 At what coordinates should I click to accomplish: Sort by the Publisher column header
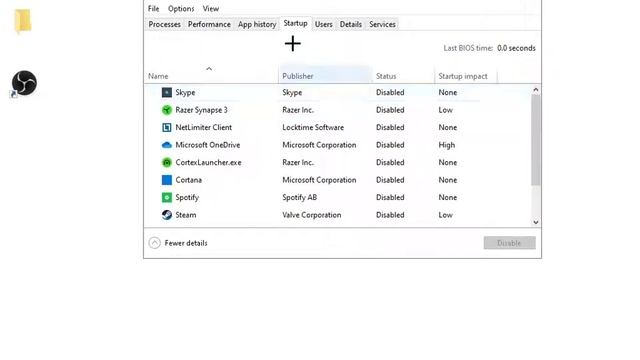(x=325, y=76)
